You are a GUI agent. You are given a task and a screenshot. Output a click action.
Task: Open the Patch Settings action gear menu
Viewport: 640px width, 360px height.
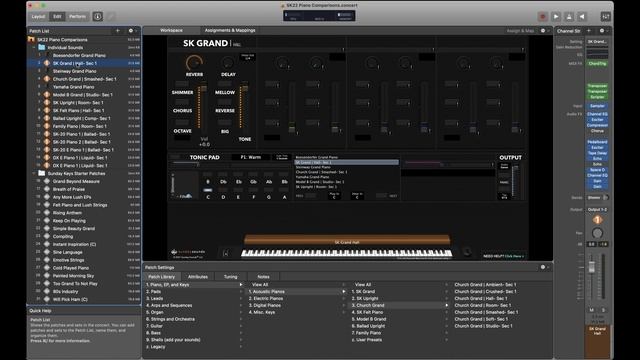tap(543, 267)
